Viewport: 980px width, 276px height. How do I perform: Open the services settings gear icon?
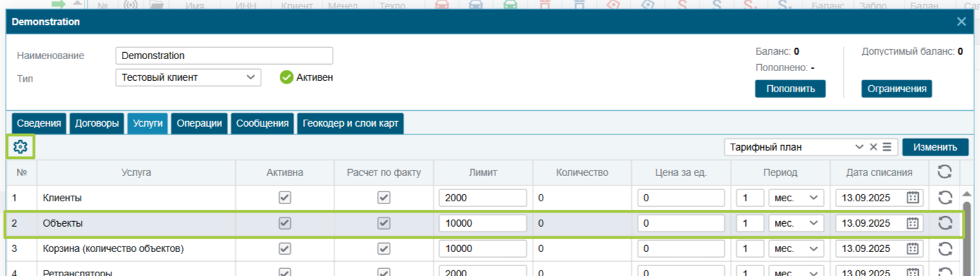tap(20, 147)
